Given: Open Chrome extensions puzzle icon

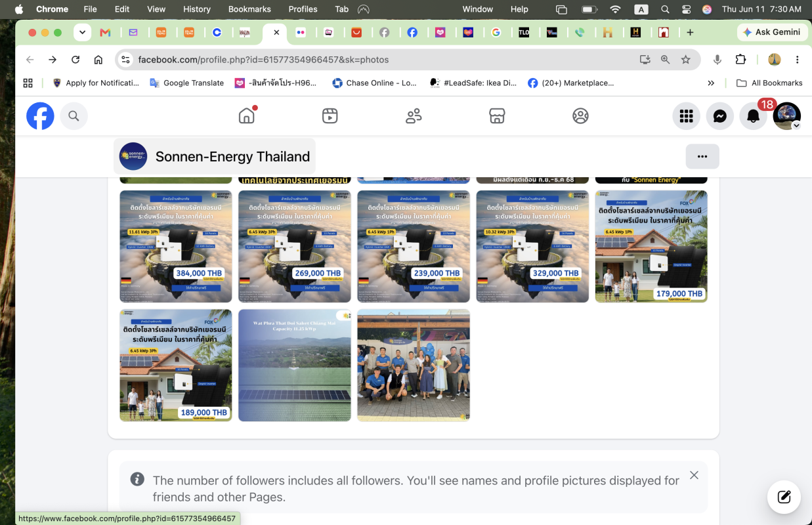Looking at the screenshot, I should [x=740, y=60].
